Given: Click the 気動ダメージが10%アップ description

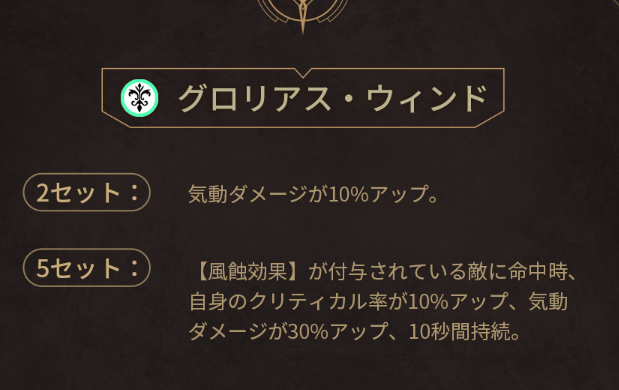Looking at the screenshot, I should (313, 194).
